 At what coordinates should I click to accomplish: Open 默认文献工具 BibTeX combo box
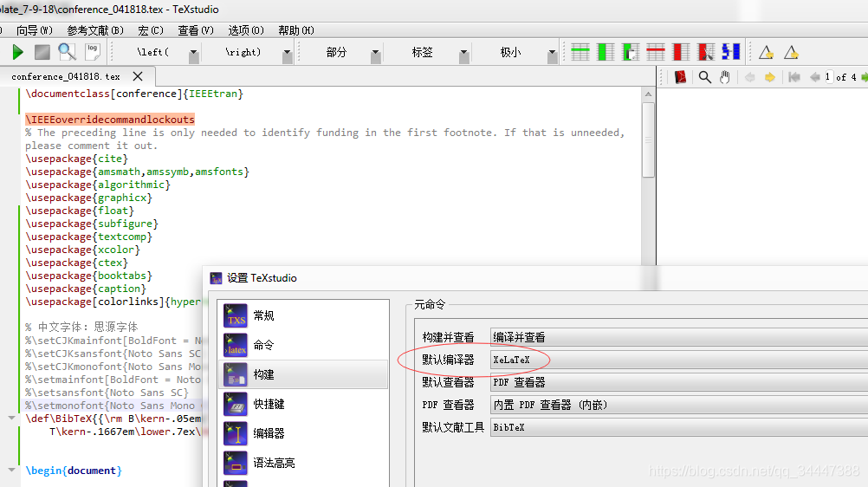pyautogui.click(x=678, y=427)
